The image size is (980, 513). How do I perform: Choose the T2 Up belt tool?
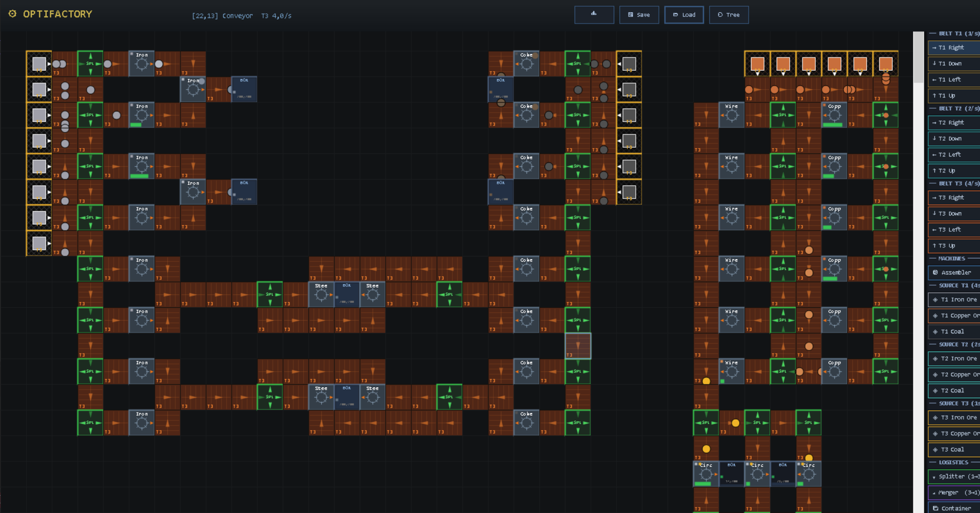click(x=954, y=171)
